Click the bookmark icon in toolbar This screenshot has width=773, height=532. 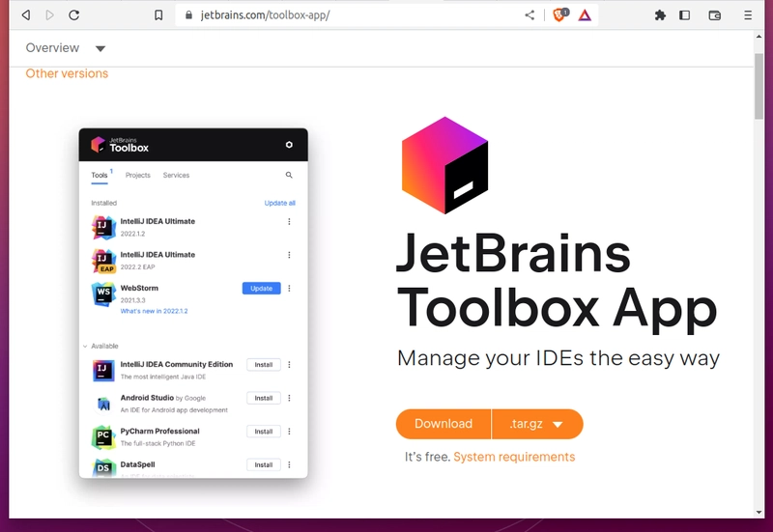tap(158, 15)
